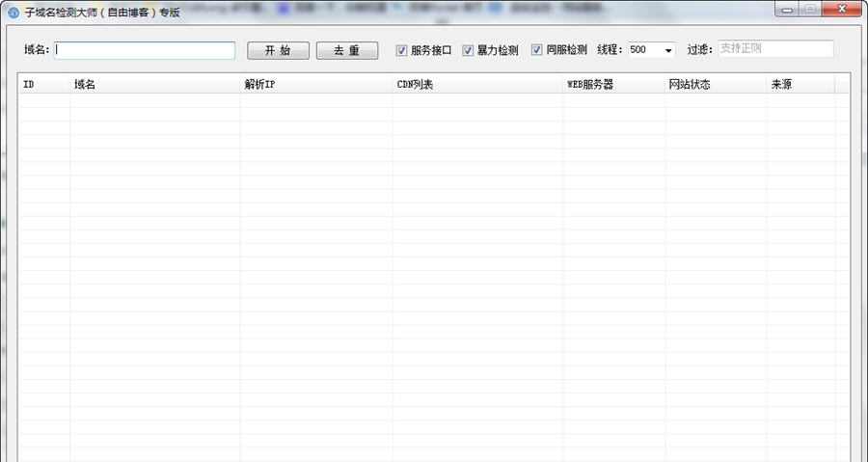868x462 pixels.
Task: Click the 过滤 filter regex field
Action: [775, 48]
